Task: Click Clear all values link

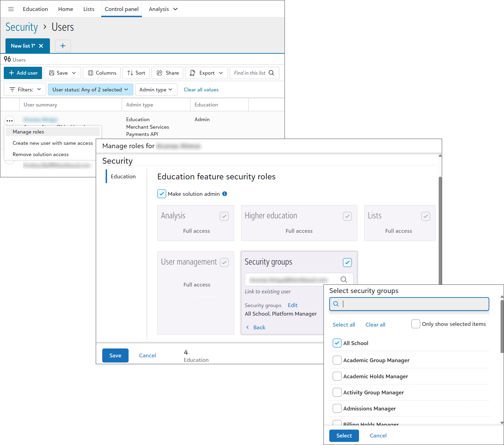Action: coord(201,90)
